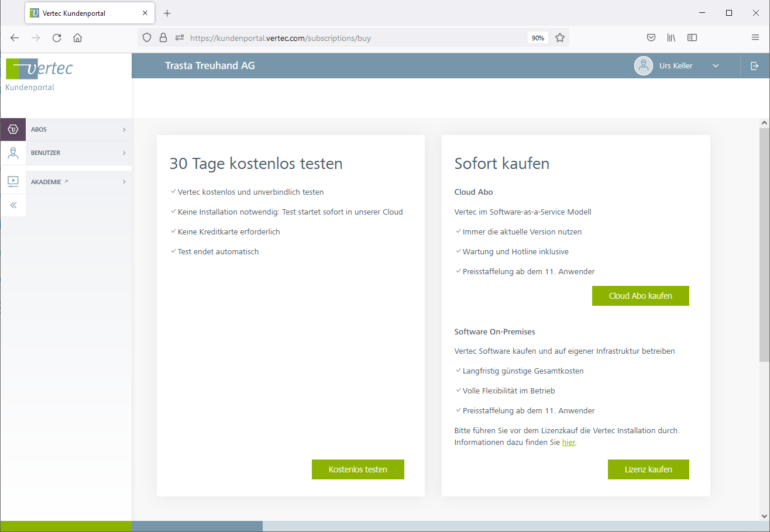Screen dimensions: 770x532
Task: Open the Urs Keller user dropdown
Action: 715,66
